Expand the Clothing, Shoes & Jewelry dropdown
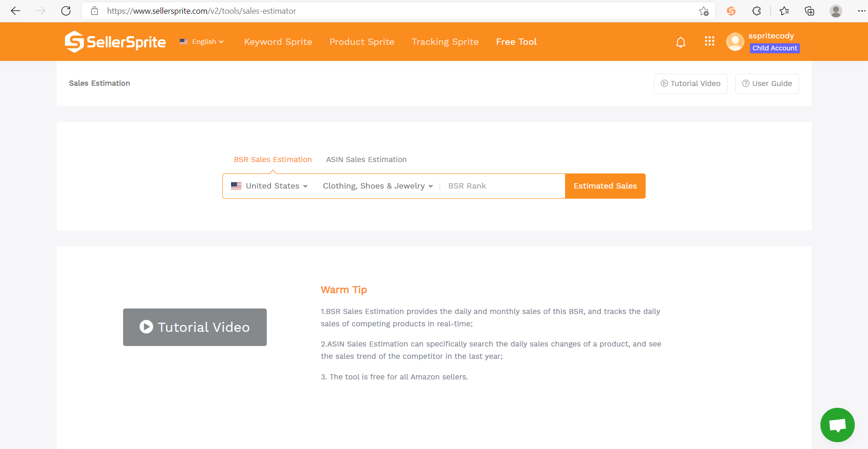Image resolution: width=868 pixels, height=449 pixels. 378,186
